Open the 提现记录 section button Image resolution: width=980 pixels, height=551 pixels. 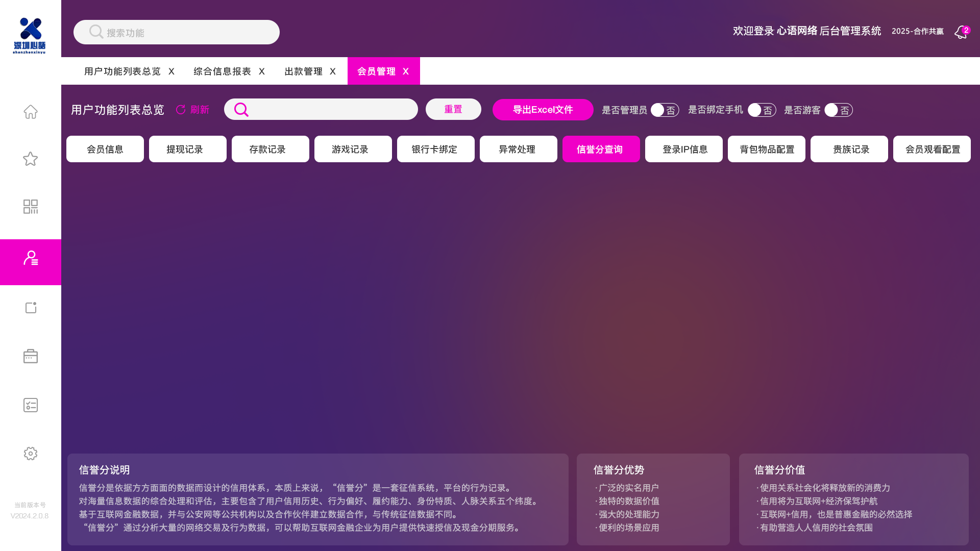pos(187,149)
